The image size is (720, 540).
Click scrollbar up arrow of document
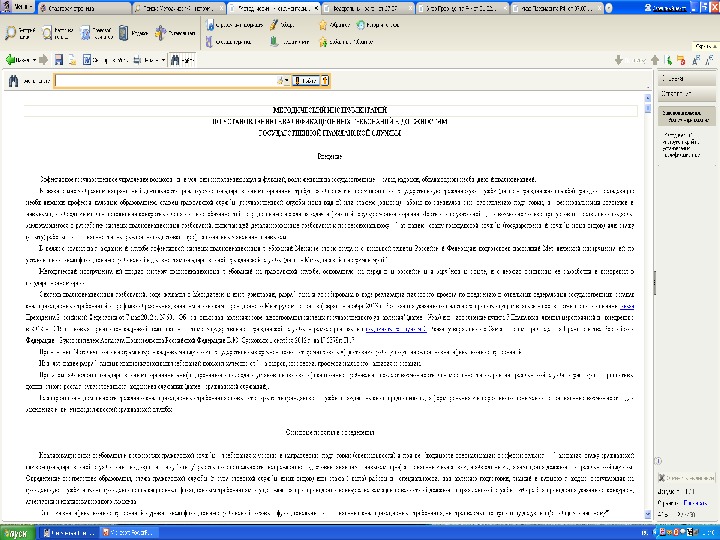(x=647, y=98)
